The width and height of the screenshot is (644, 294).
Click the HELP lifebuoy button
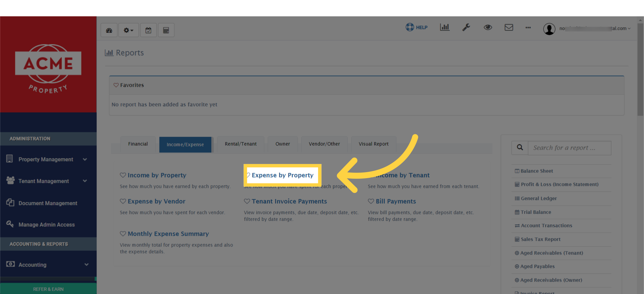[x=417, y=27]
